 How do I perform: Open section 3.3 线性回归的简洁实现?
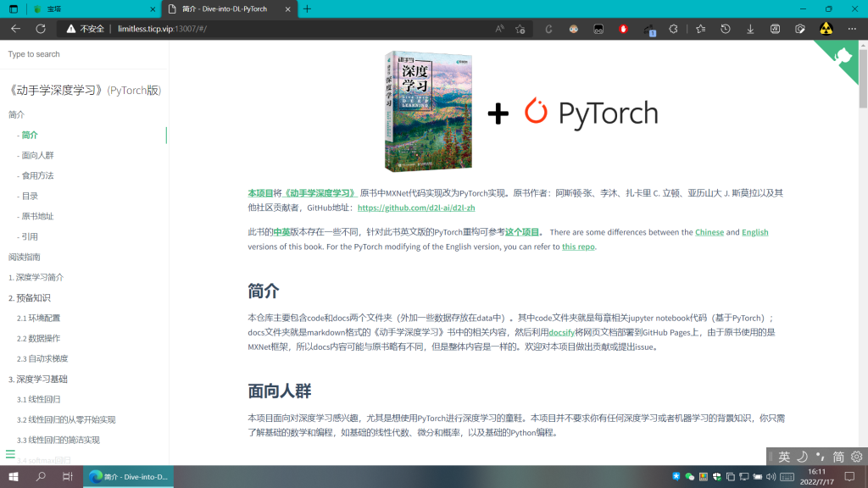58,440
